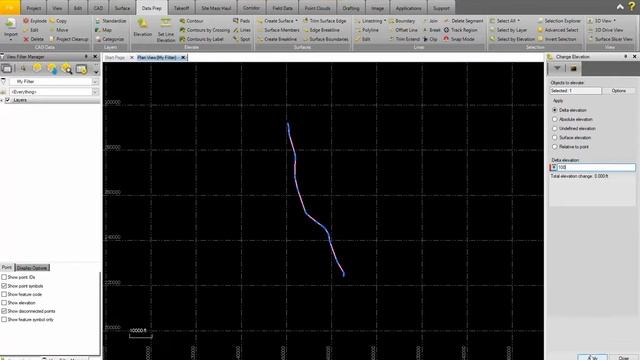Open Advanced Select
Screen dimensions: 640x360
click(558, 30)
